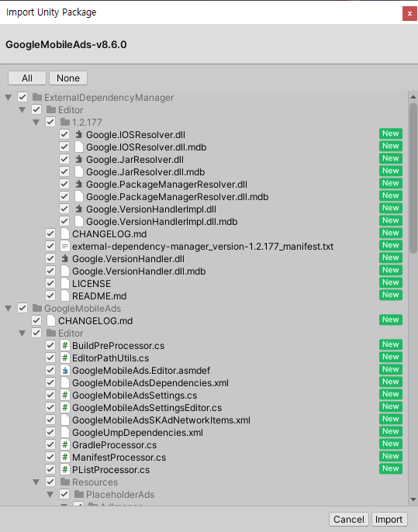Click the Google.IOSResolver.dll plugin icon
This screenshot has width=418, height=532.
(x=79, y=135)
